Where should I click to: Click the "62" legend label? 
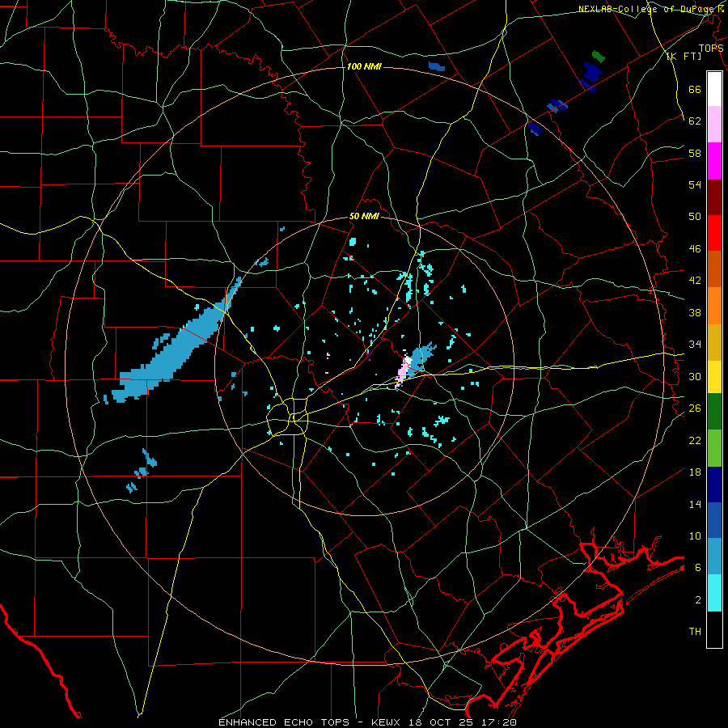pos(695,121)
